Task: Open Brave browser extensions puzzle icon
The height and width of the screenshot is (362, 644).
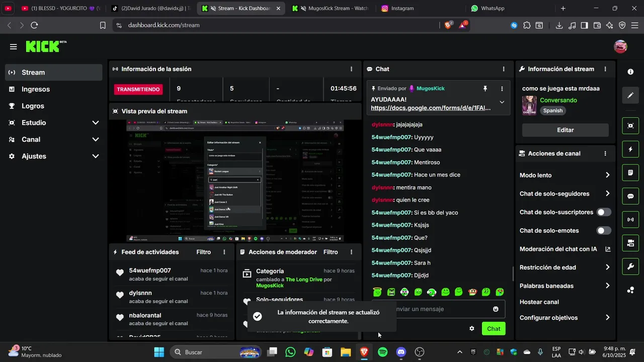Action: pos(527,25)
